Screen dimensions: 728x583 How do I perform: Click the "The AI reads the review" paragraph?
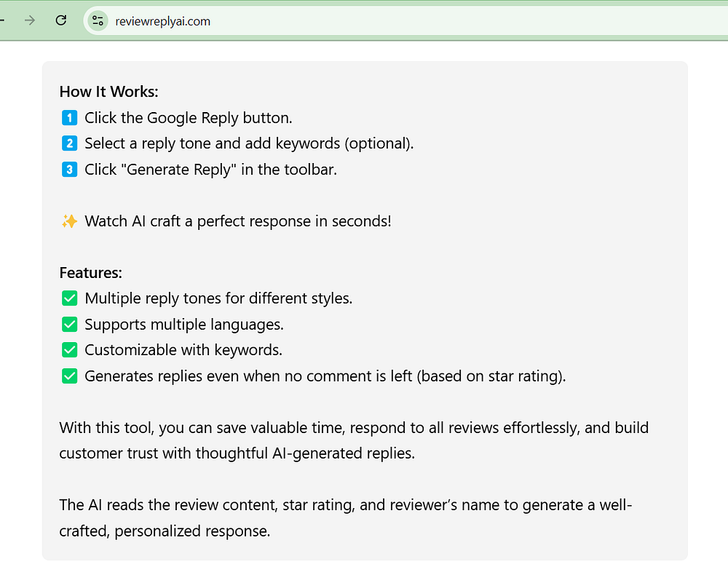(345, 517)
